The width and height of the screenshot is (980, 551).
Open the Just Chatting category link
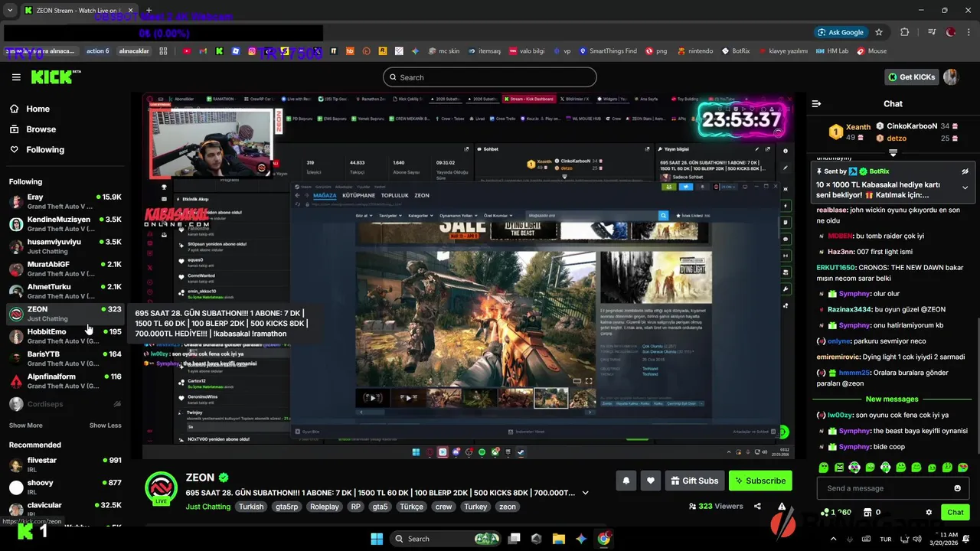coord(208,507)
